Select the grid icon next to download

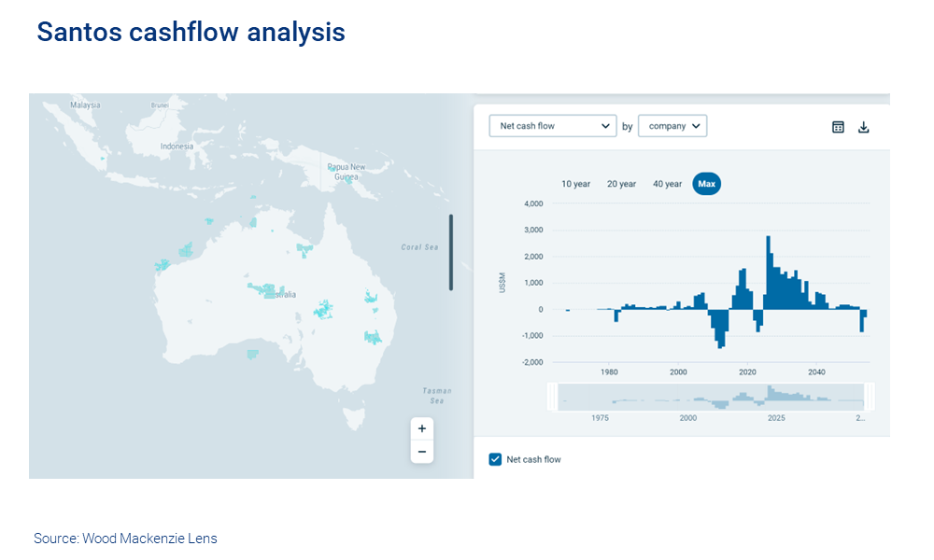(838, 126)
